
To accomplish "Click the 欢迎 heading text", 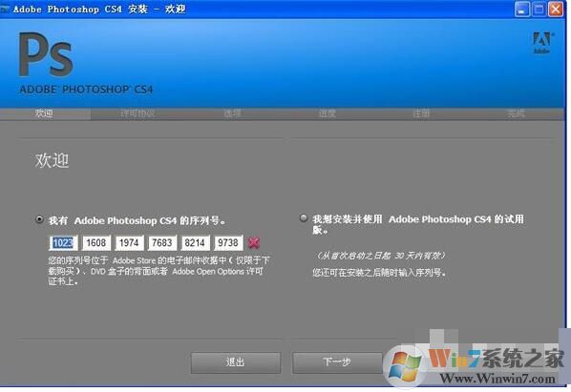I will [x=52, y=160].
